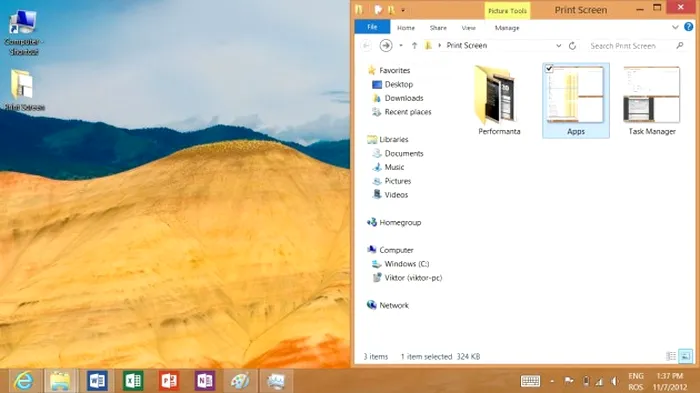Go forward using the Forward arrow

(386, 45)
